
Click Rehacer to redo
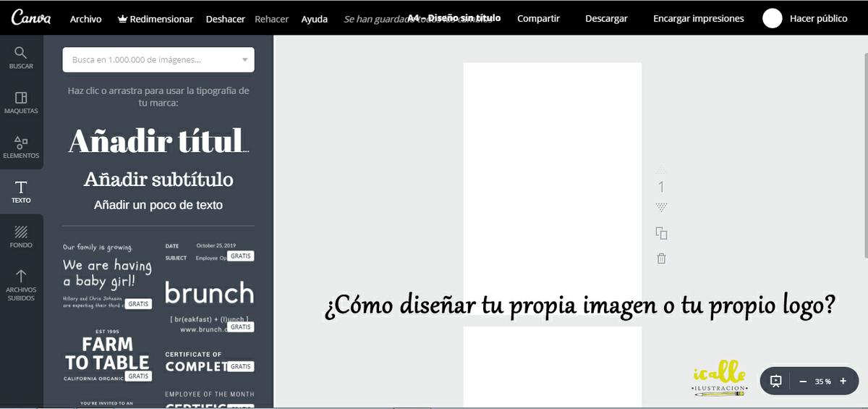pos(272,19)
